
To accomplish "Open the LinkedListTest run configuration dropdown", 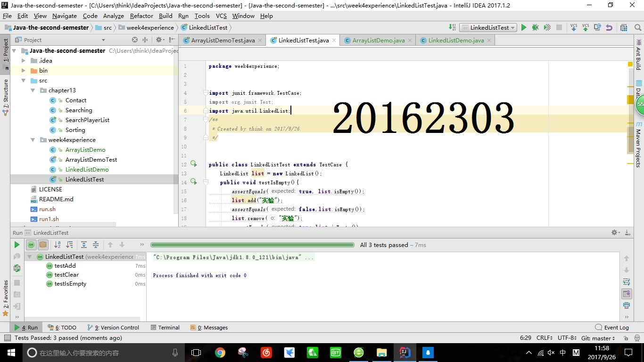I will pos(488,28).
